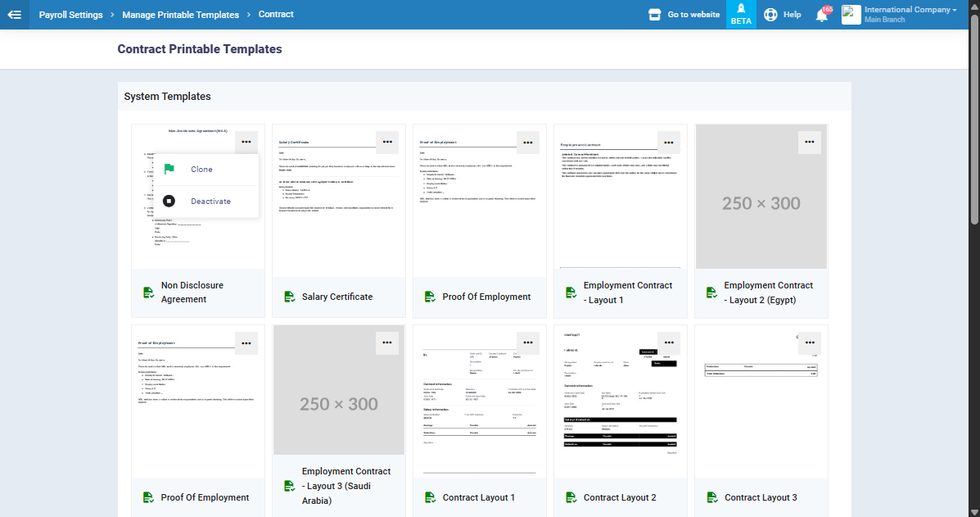Open Employment Contract Layout 3 (Saudi Arabia) preview

click(x=339, y=403)
